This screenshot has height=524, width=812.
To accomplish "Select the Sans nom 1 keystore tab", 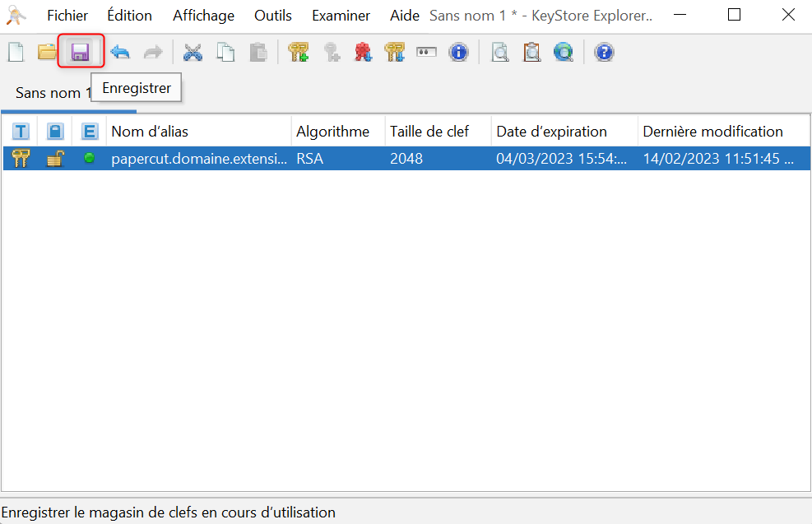I will pos(49,93).
